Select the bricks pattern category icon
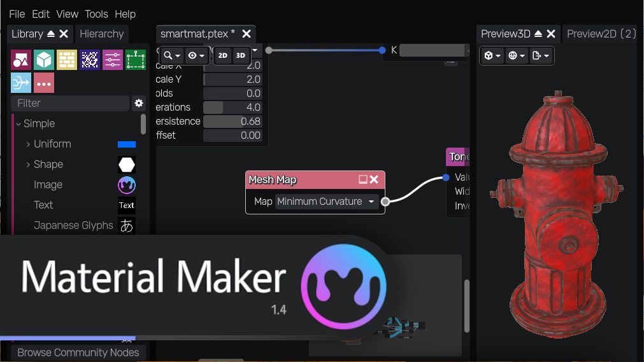Viewport: 644px width, 362px height. [x=67, y=60]
